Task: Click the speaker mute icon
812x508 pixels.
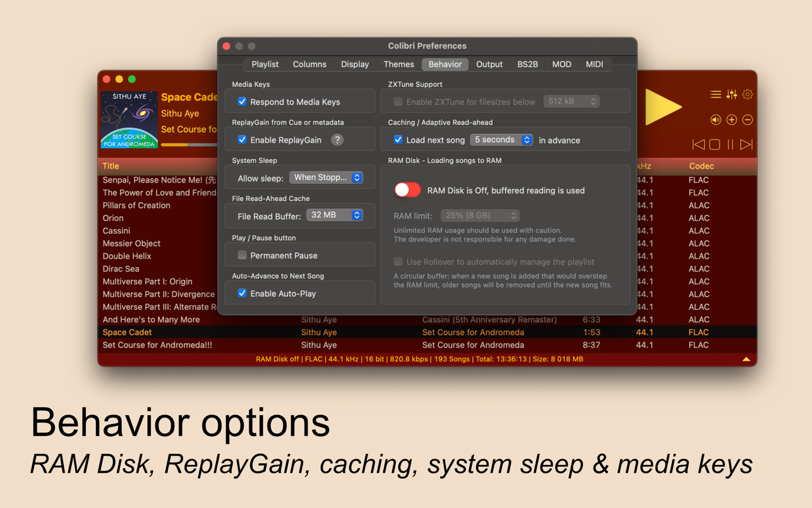Action: (715, 120)
